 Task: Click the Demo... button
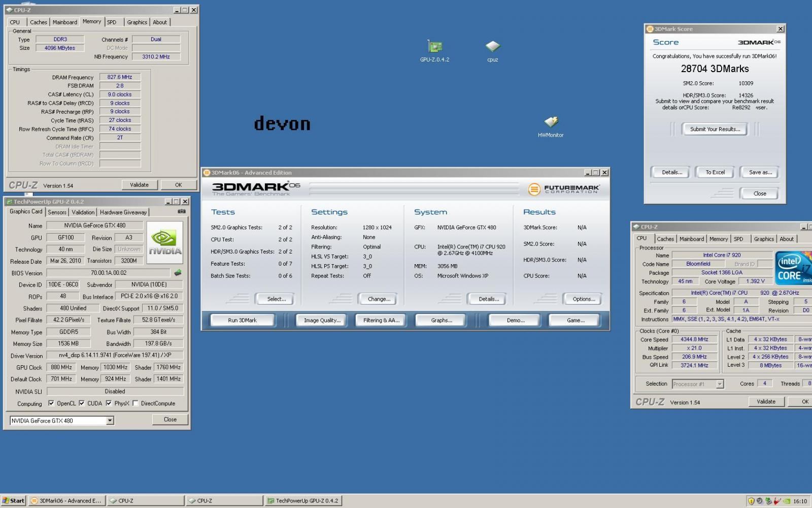click(x=516, y=321)
